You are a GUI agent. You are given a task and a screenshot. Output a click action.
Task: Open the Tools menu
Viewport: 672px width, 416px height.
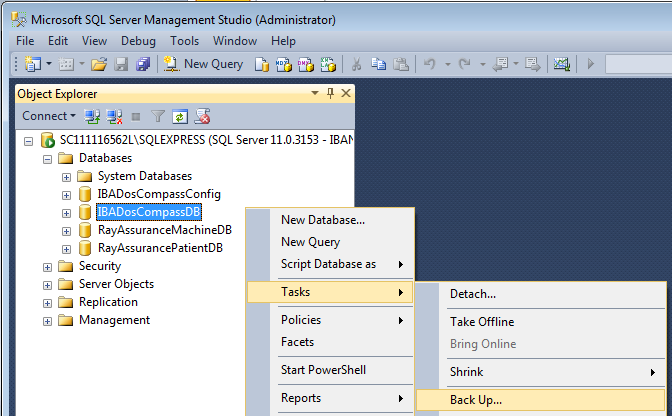(x=184, y=41)
